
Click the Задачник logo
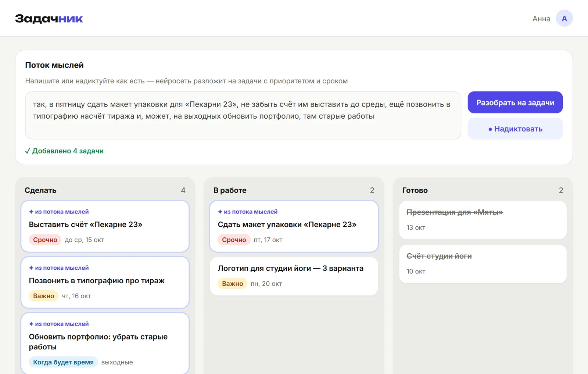tap(49, 18)
